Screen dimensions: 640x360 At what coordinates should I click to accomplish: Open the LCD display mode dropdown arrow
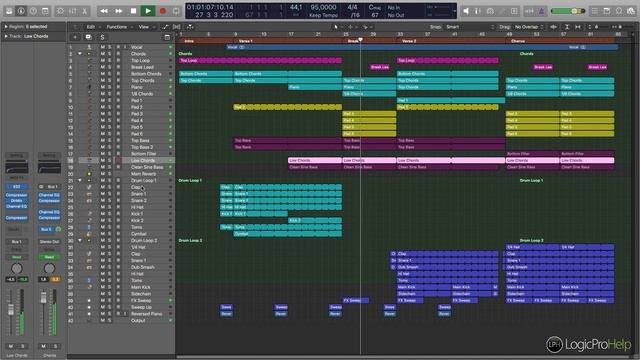(455, 11)
